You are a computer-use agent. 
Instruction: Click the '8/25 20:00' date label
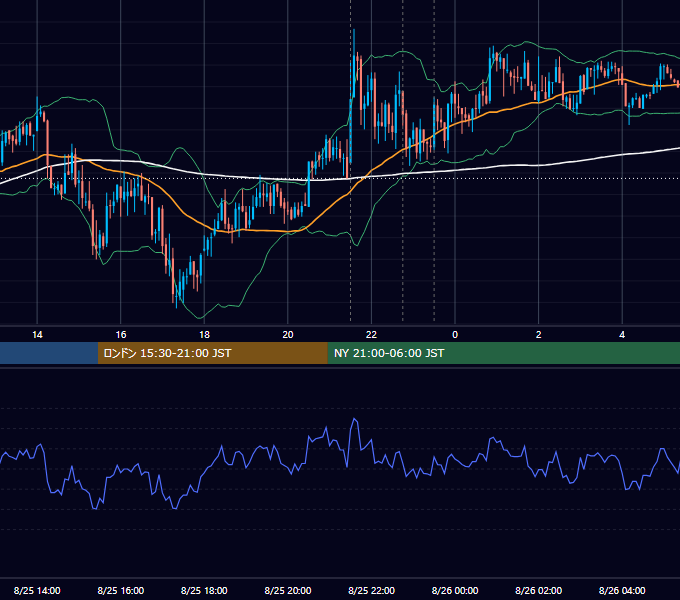point(288,590)
